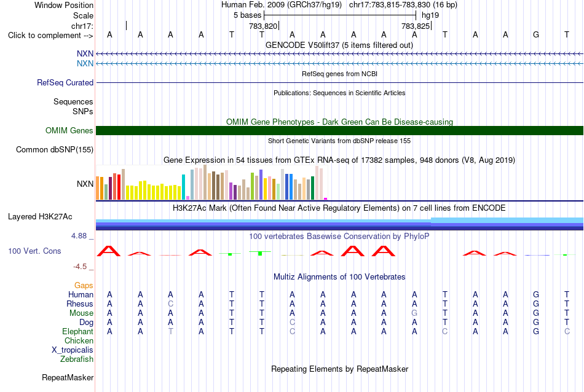The height and width of the screenshot is (392, 584).
Task: Click the 783,820 position marker
Action: click(x=264, y=26)
